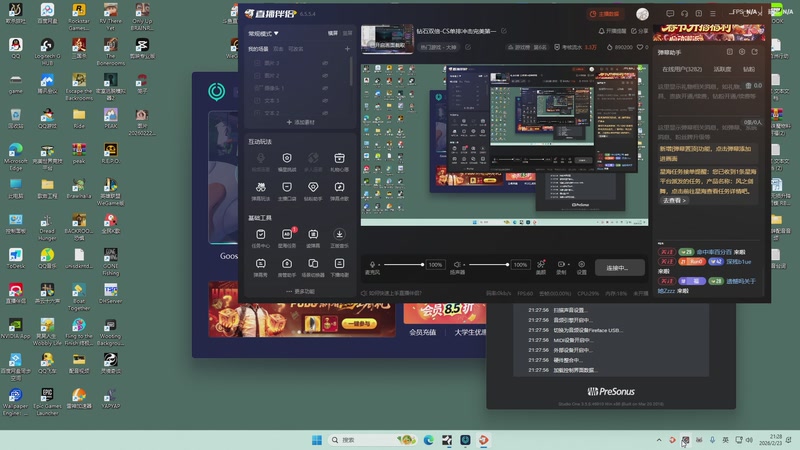The image size is (800, 450).
Task: Open the 正版音乐 download icon
Action: coord(339,234)
